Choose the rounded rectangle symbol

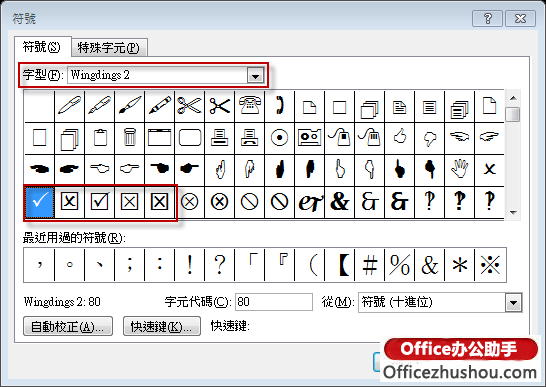tap(189, 138)
